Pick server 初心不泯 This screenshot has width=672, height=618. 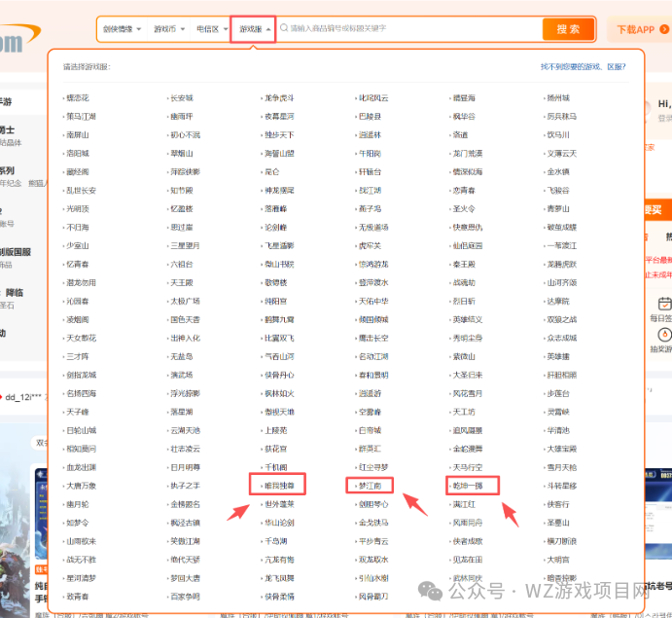pos(185,135)
